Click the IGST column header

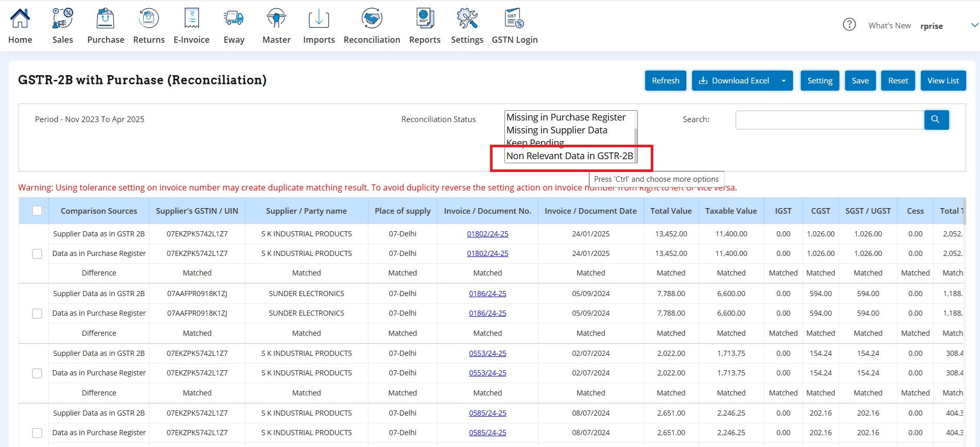tap(783, 211)
